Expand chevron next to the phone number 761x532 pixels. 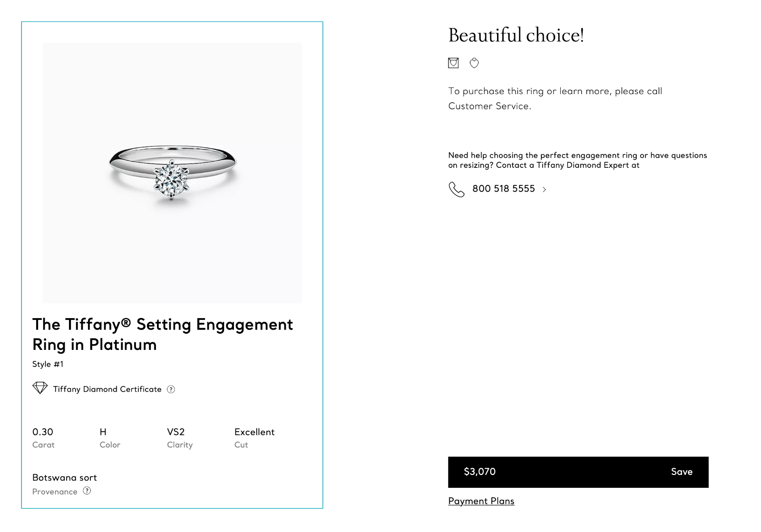click(545, 190)
